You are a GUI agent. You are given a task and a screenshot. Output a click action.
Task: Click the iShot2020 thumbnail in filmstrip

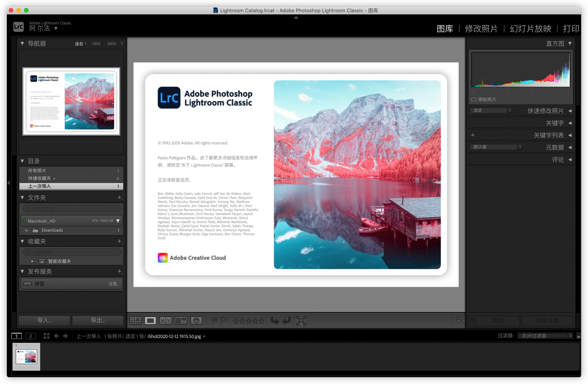pyautogui.click(x=27, y=355)
